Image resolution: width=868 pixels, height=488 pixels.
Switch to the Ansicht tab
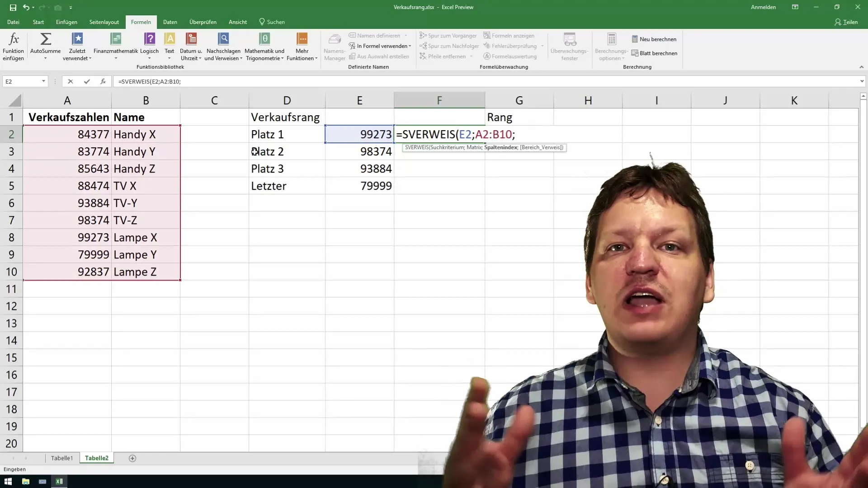pyautogui.click(x=238, y=22)
